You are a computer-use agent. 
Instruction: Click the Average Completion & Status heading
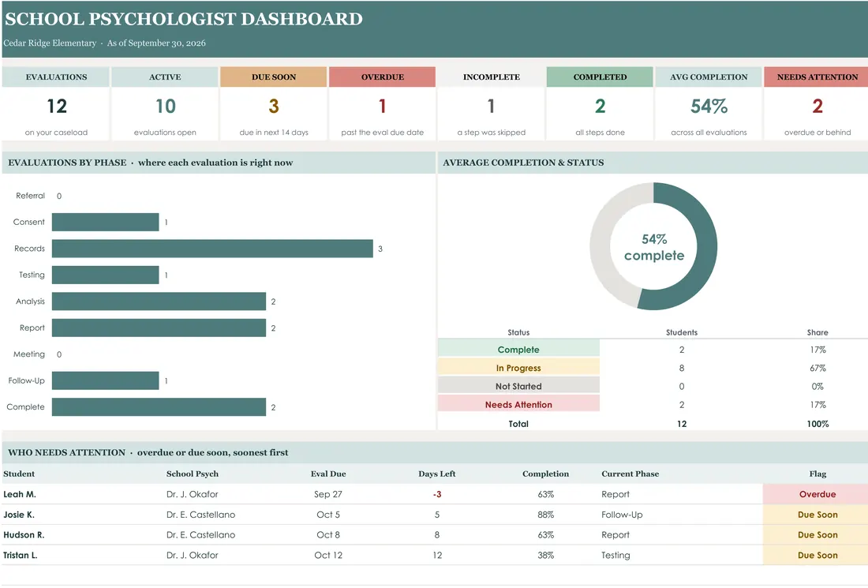click(x=523, y=163)
